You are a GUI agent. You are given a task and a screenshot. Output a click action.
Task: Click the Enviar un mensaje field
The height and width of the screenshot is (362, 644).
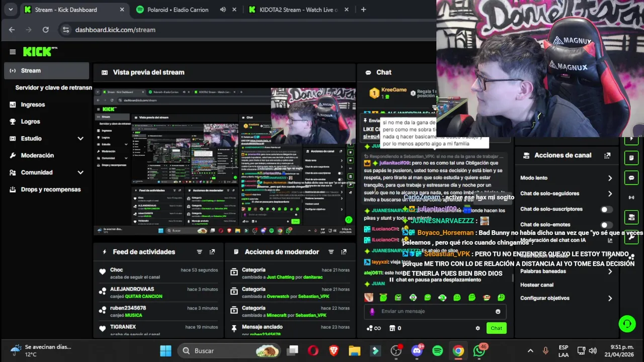(x=435, y=312)
